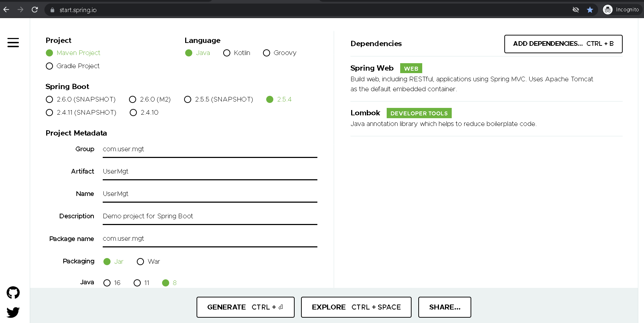Click the browser back arrow
The height and width of the screenshot is (323, 644).
pos(6,10)
